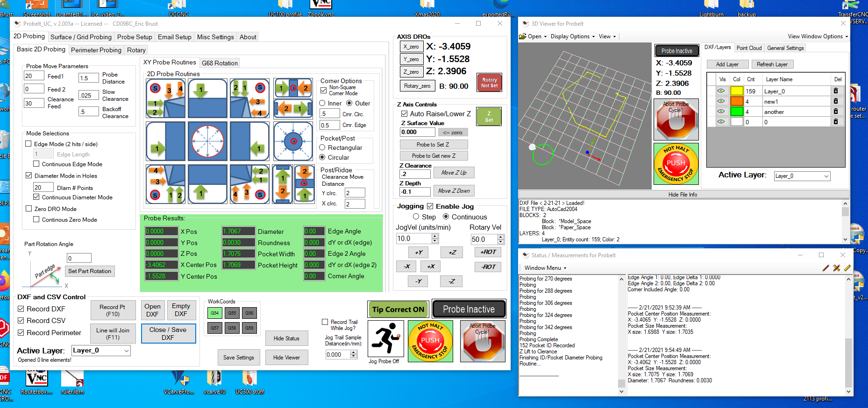Open Active Layer dropdown in 3D Viewer
This screenshot has width=868, height=408.
click(802, 176)
